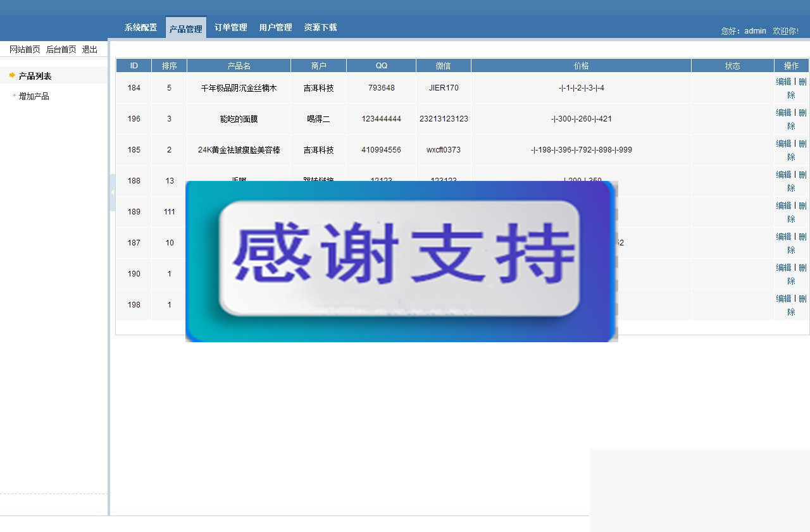810x532 pixels.
Task: Open the 用户管理 tab
Action: click(275, 27)
